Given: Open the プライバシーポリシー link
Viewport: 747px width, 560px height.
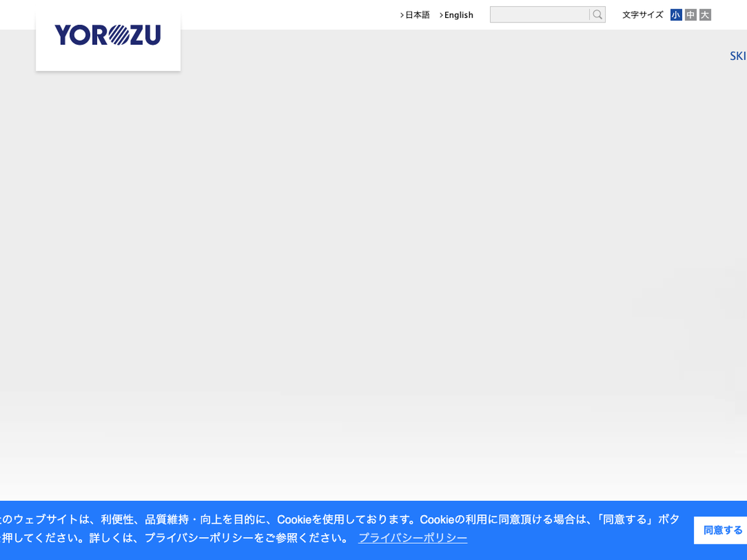Looking at the screenshot, I should tap(413, 538).
